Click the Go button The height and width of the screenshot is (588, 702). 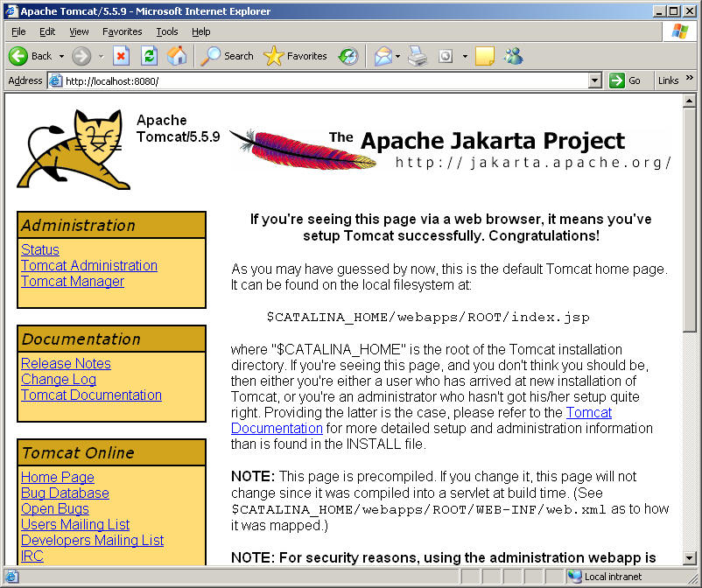point(625,80)
